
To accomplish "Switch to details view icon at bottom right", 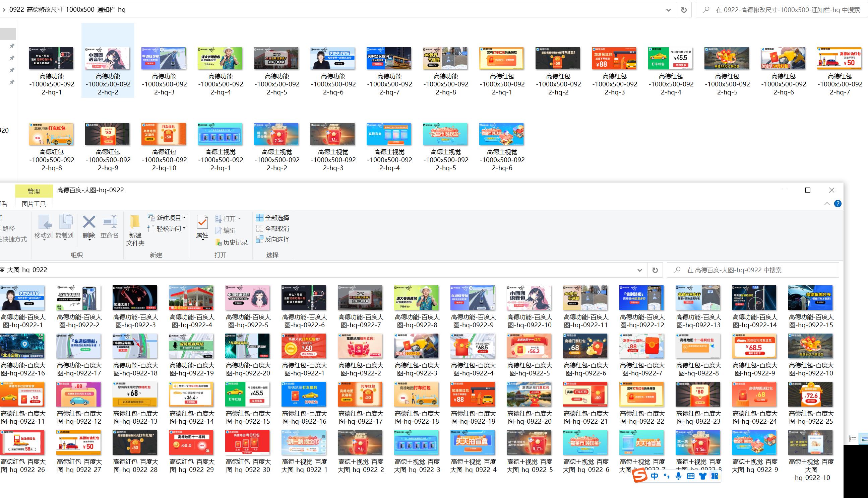I will [853, 438].
